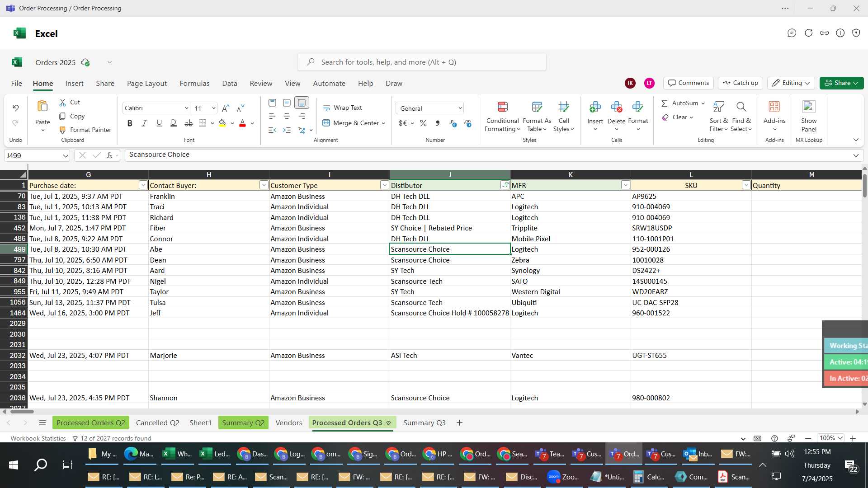Click the green Share button
Image resolution: width=868 pixels, height=488 pixels.
(841, 83)
